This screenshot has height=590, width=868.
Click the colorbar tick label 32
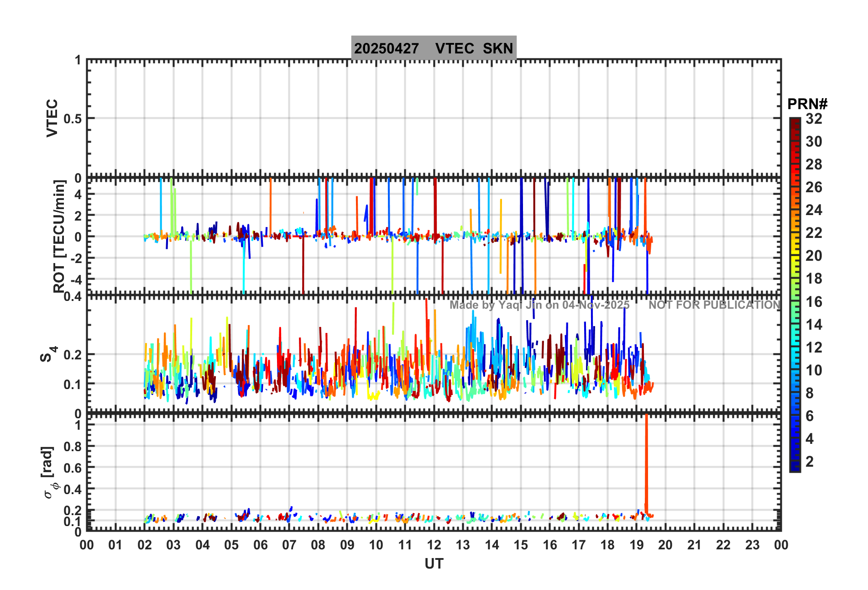tap(814, 119)
